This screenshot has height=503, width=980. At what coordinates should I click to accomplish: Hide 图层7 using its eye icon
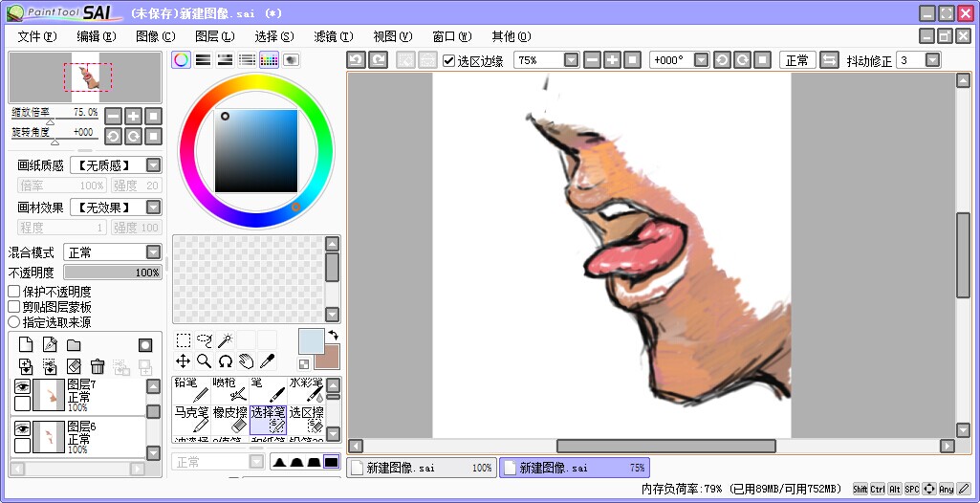point(21,386)
